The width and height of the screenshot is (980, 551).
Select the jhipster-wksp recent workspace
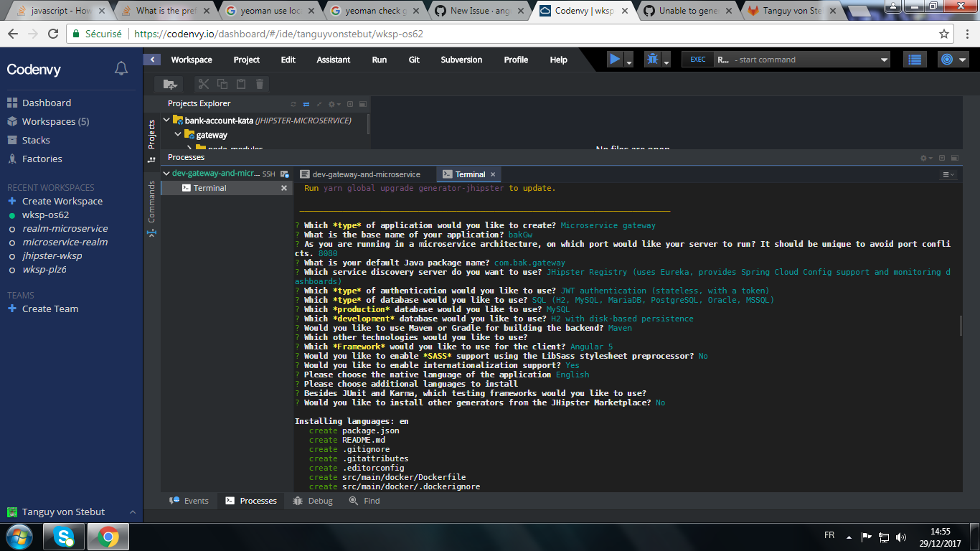point(52,255)
